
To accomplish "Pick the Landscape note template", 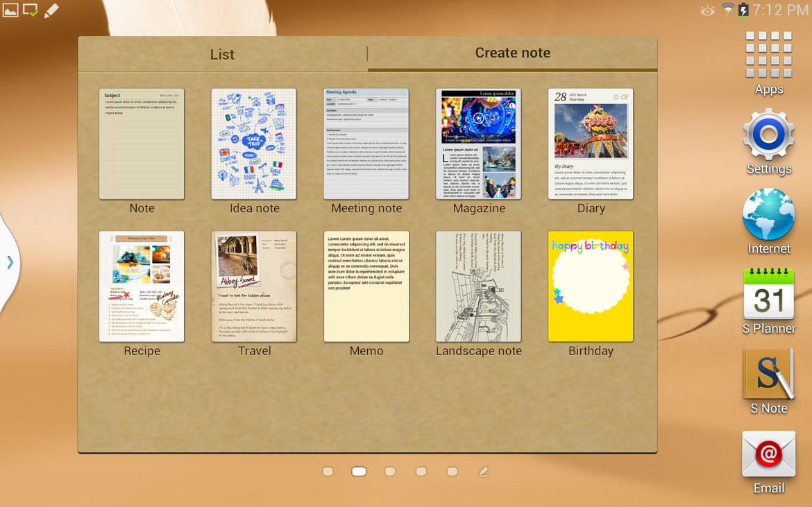I will (x=479, y=294).
